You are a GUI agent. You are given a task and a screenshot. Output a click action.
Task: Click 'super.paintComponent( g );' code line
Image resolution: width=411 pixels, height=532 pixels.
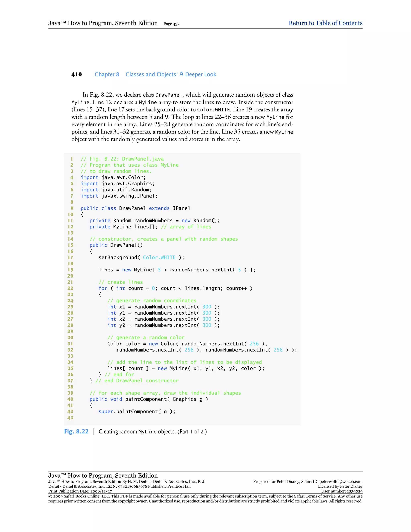click(x=137, y=411)
